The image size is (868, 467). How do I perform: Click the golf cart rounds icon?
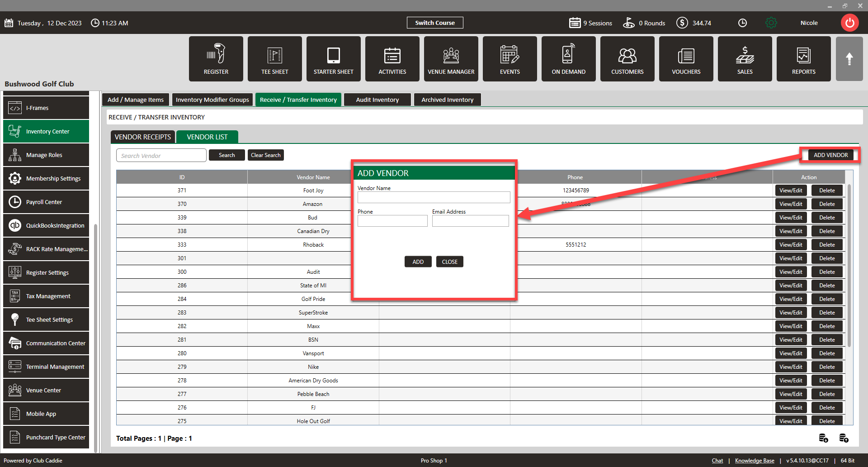[629, 23]
